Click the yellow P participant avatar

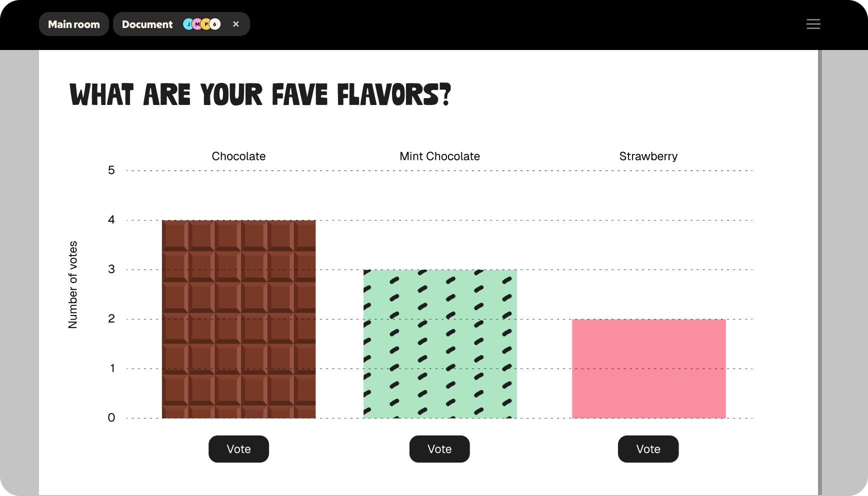tap(206, 24)
